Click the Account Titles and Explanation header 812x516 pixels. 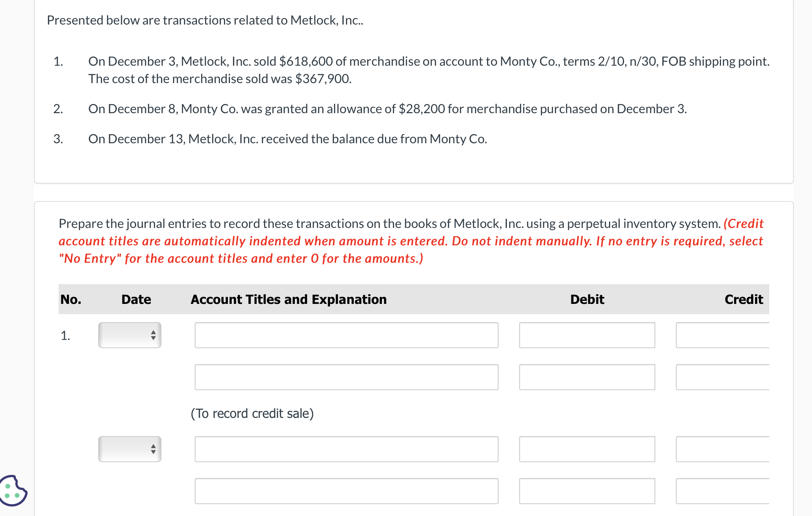(x=288, y=300)
